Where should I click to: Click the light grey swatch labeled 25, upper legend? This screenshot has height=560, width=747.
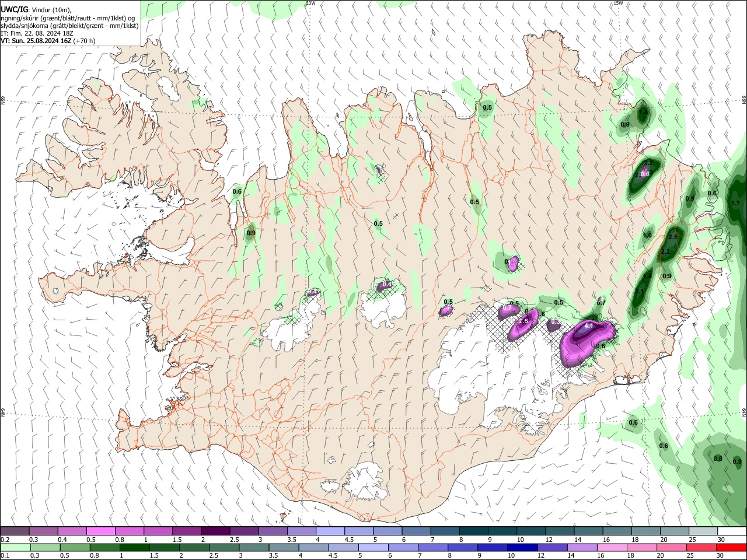click(x=704, y=531)
